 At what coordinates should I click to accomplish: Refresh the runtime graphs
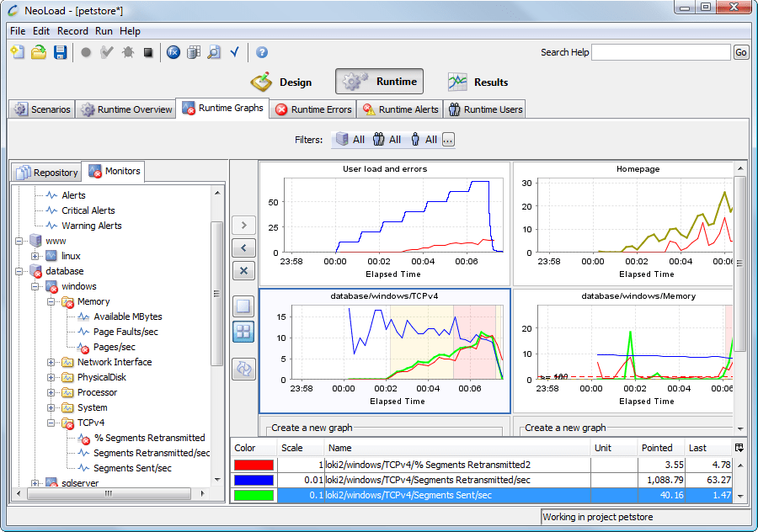coord(243,369)
